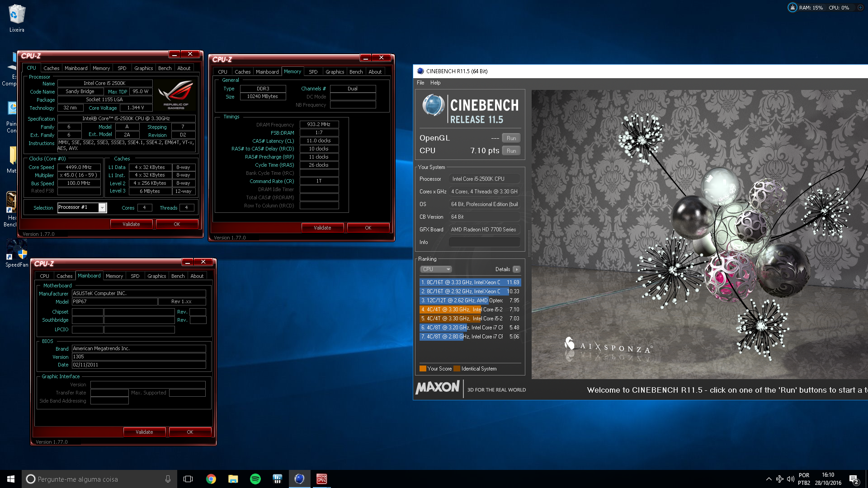Open Spotify from taskbar

(x=255, y=479)
